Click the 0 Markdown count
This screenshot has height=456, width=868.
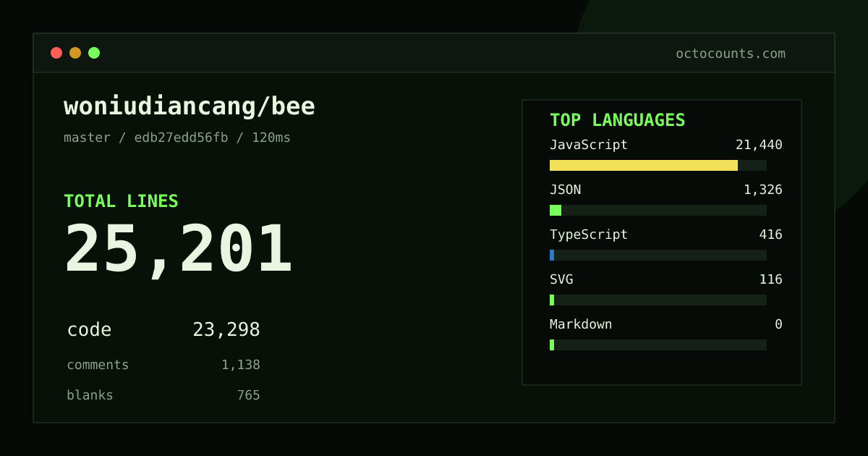point(778,324)
